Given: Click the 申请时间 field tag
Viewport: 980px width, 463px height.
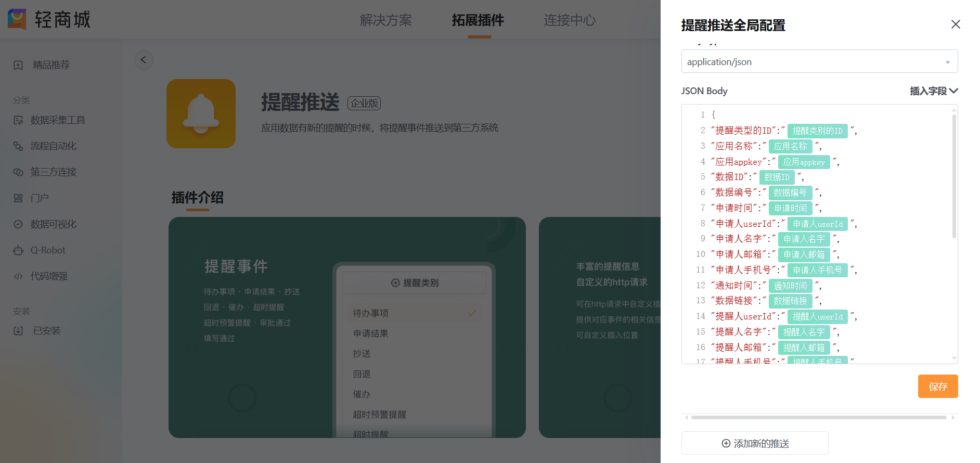Looking at the screenshot, I should coord(790,208).
